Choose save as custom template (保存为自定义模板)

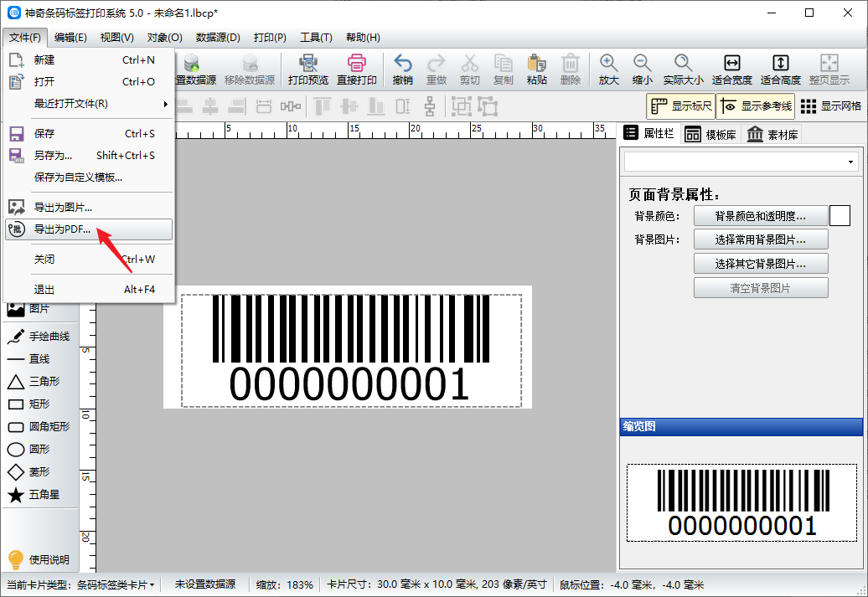89,177
